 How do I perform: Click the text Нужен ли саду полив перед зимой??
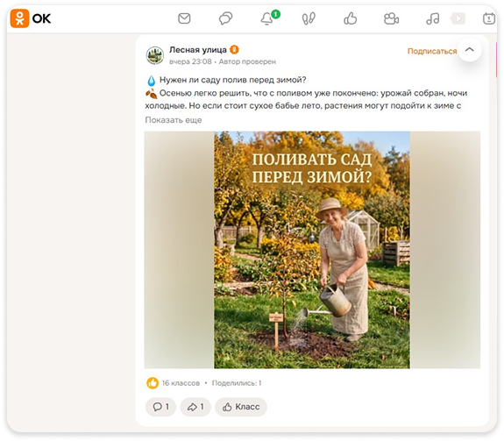[232, 80]
